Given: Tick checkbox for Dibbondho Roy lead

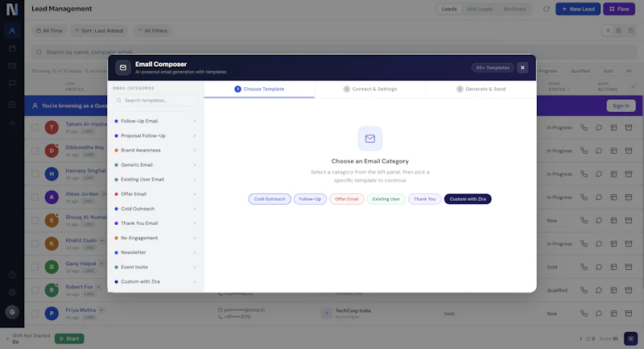Looking at the screenshot, I should pyautogui.click(x=35, y=151).
